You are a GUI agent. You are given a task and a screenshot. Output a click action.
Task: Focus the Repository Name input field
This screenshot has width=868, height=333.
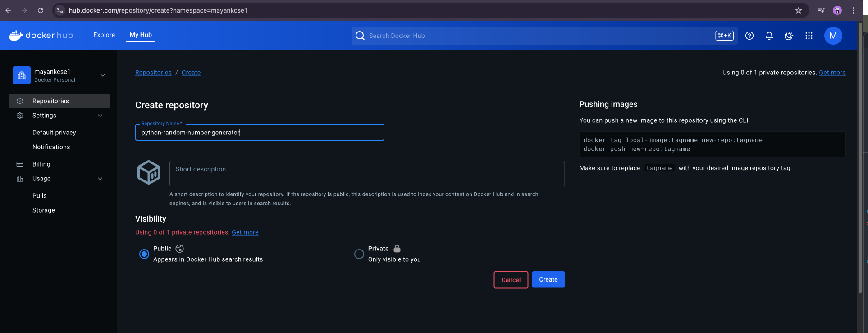pyautogui.click(x=260, y=133)
